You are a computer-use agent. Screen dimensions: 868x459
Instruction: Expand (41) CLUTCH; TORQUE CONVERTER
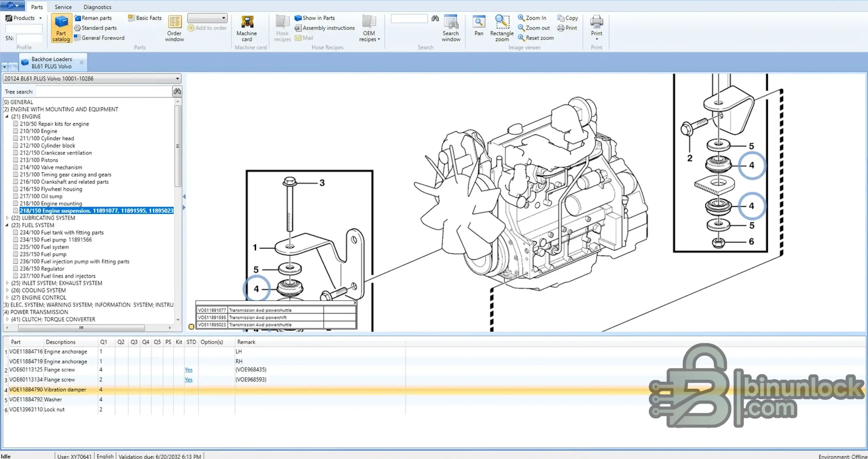7,320
